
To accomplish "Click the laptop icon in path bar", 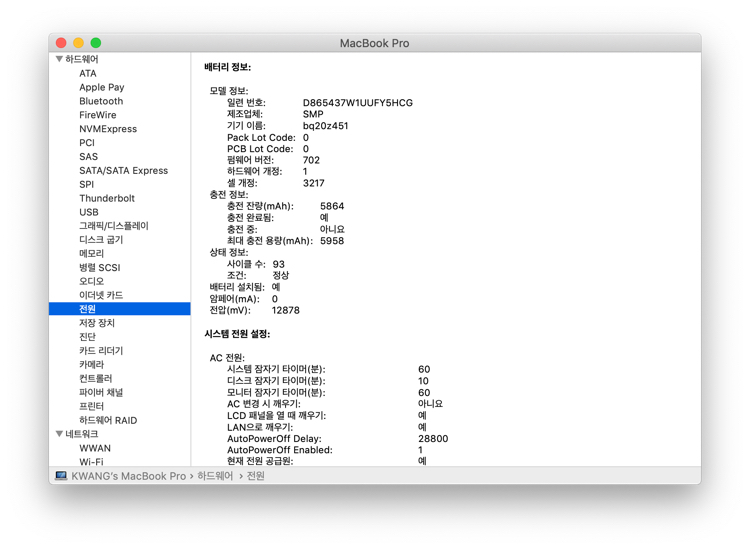I will [x=61, y=476].
